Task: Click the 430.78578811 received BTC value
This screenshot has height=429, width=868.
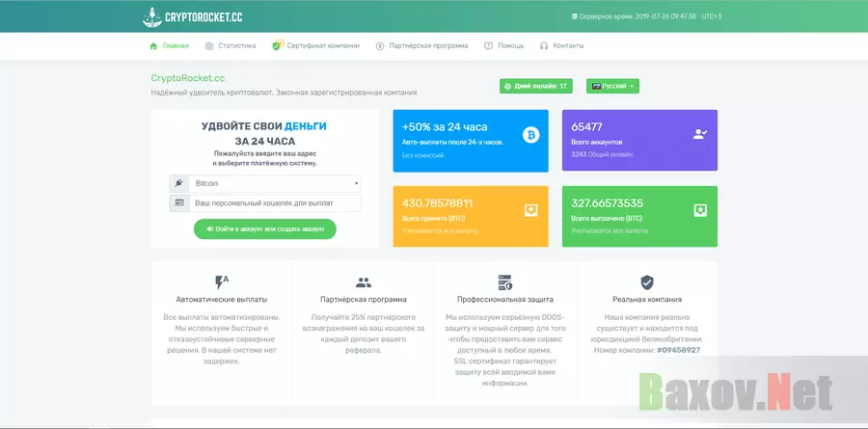Action: pyautogui.click(x=437, y=203)
